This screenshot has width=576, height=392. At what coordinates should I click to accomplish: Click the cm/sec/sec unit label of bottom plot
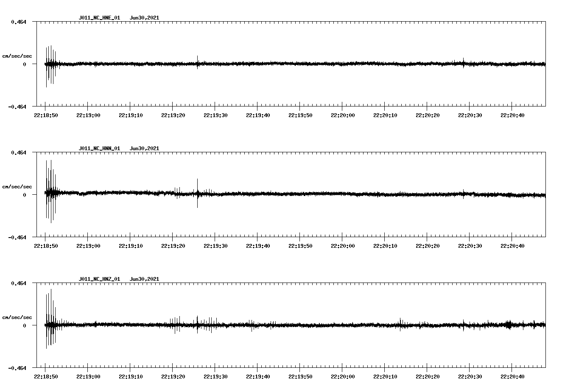point(17,316)
